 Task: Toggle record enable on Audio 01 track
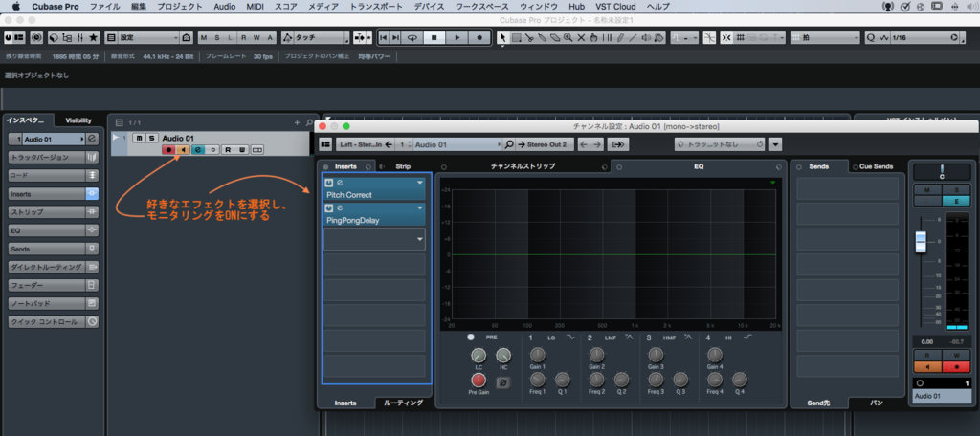point(168,150)
